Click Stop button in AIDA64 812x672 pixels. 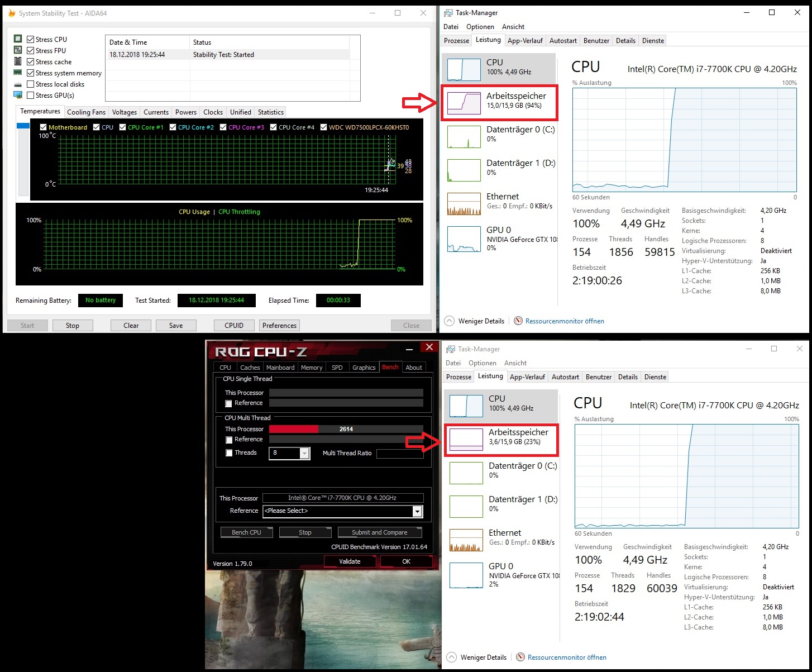coord(73,325)
